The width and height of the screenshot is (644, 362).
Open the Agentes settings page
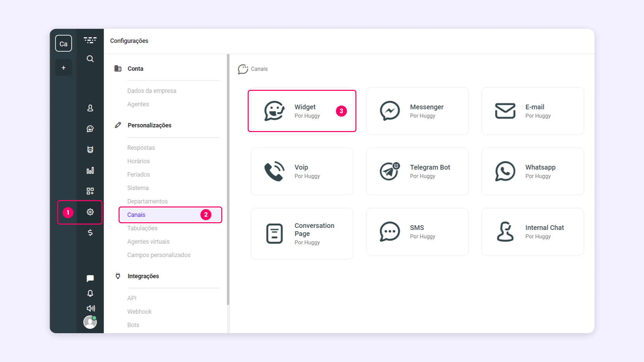pyautogui.click(x=138, y=104)
